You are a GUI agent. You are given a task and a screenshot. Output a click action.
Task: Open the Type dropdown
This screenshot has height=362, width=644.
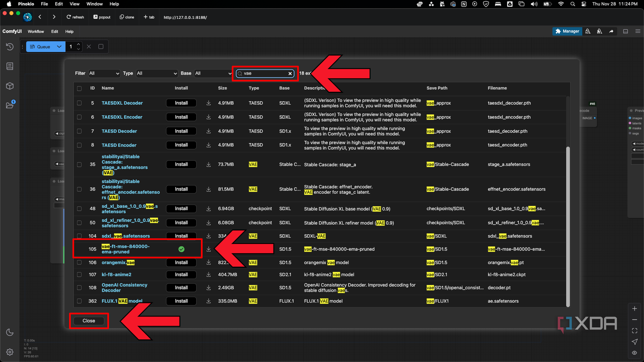click(x=157, y=73)
